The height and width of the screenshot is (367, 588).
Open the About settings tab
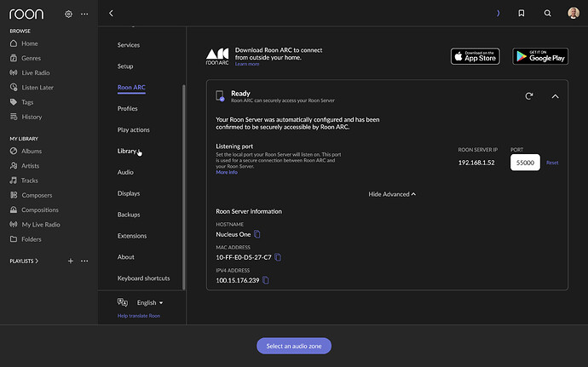[x=125, y=257]
